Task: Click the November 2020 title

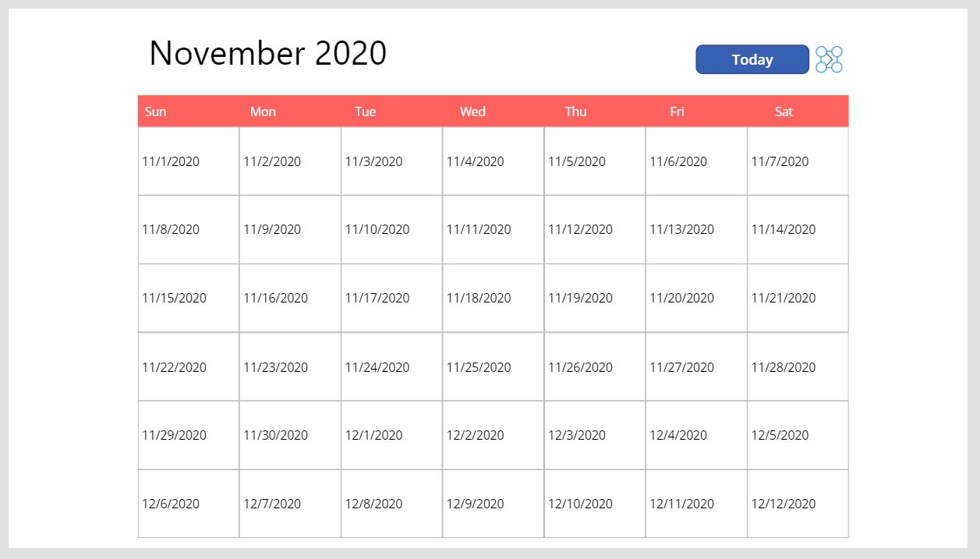Action: tap(267, 53)
